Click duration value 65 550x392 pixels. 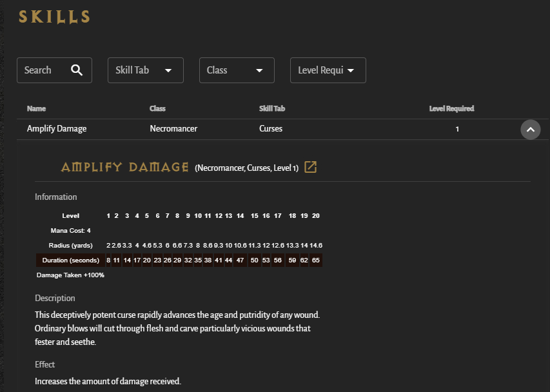click(316, 260)
